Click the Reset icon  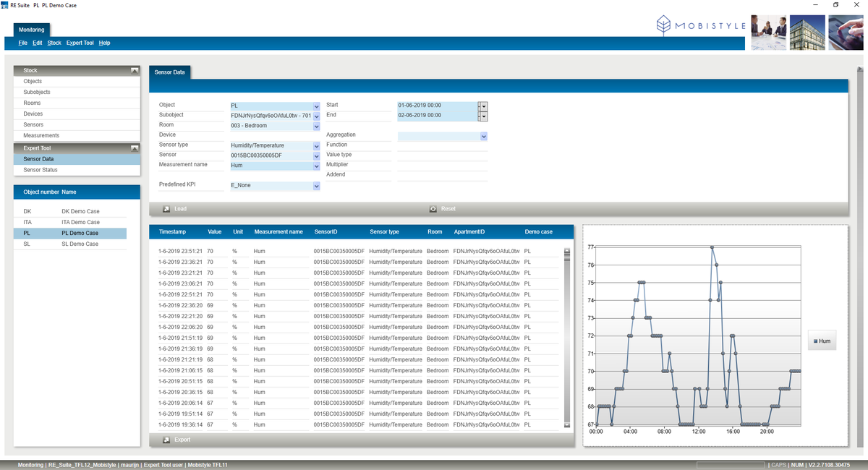point(433,209)
